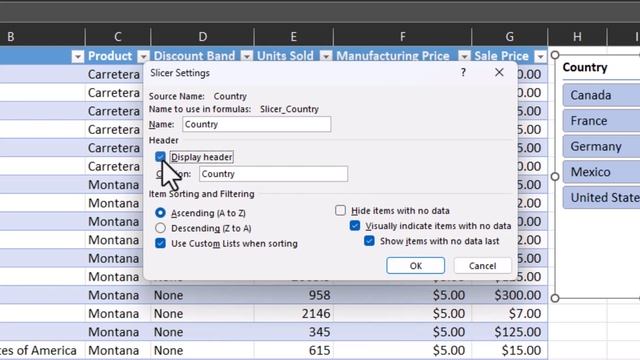Open the Manufacturing Price filter dropdown
Viewport: 640px width, 360px height.
464,56
